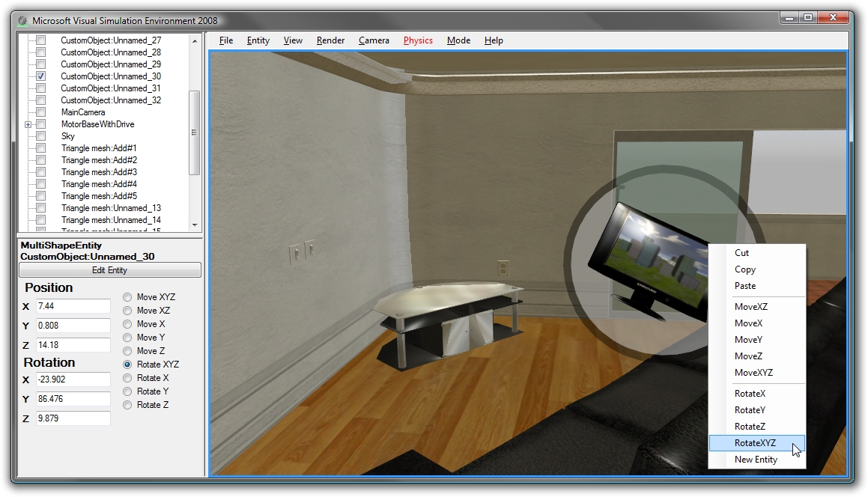Select Triangle mesh:Add#3 in the tree
This screenshot has height=497, width=868.
(x=99, y=171)
